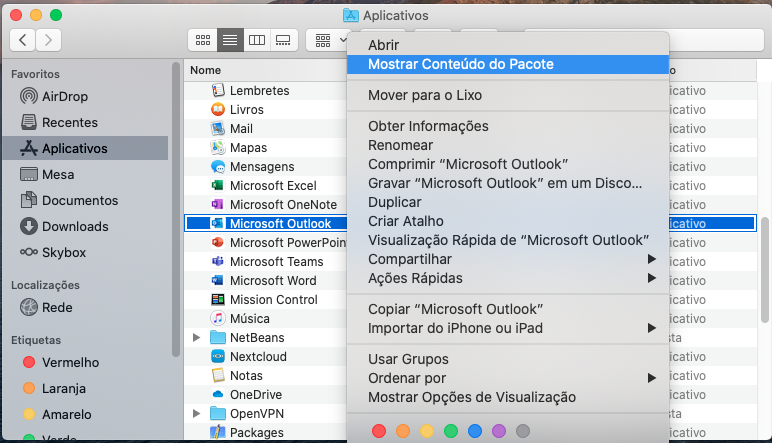Viewport: 772px width, 443px height.
Task: Select the Amarelo tag in sidebar
Action: pos(57,414)
